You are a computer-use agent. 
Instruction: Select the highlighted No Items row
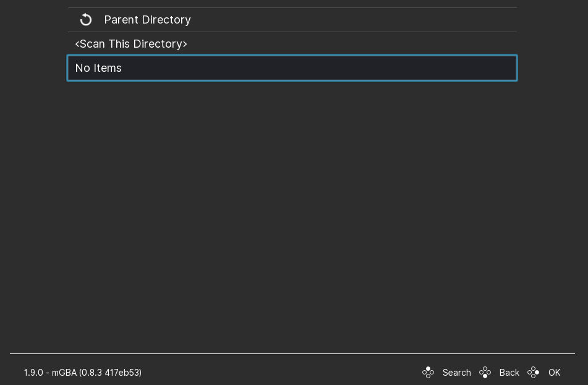click(292, 68)
